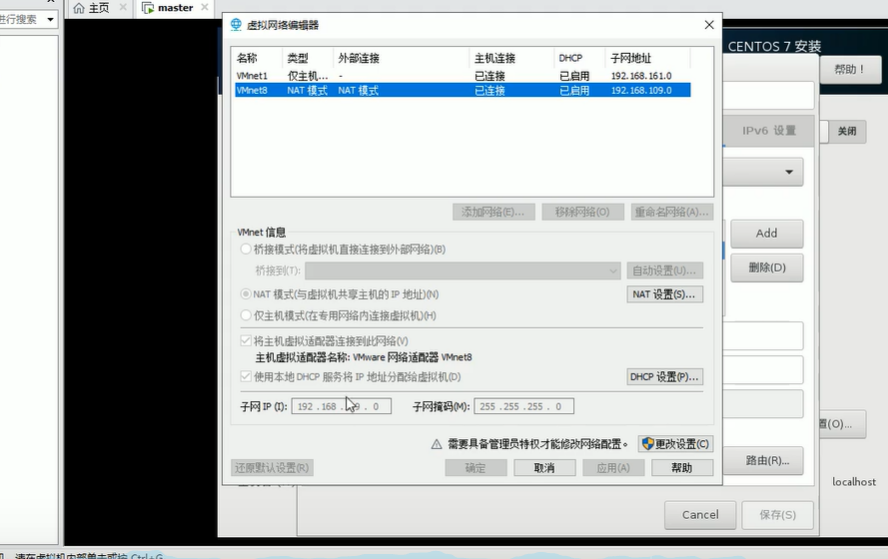Click the 删除(D) button

(x=766, y=267)
